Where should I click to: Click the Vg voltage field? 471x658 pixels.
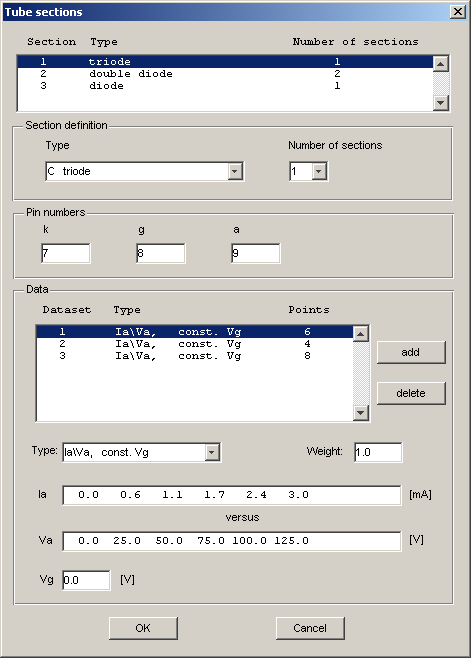pos(86,580)
